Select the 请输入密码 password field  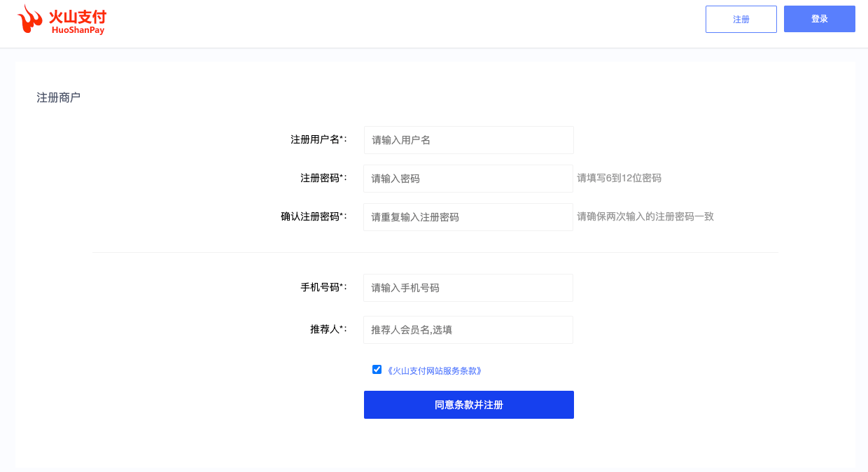point(468,179)
